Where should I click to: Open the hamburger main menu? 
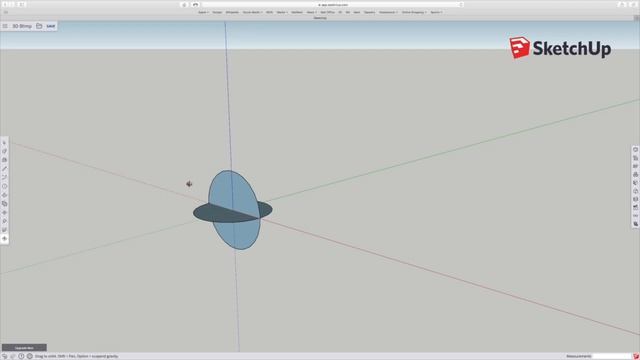point(5,26)
